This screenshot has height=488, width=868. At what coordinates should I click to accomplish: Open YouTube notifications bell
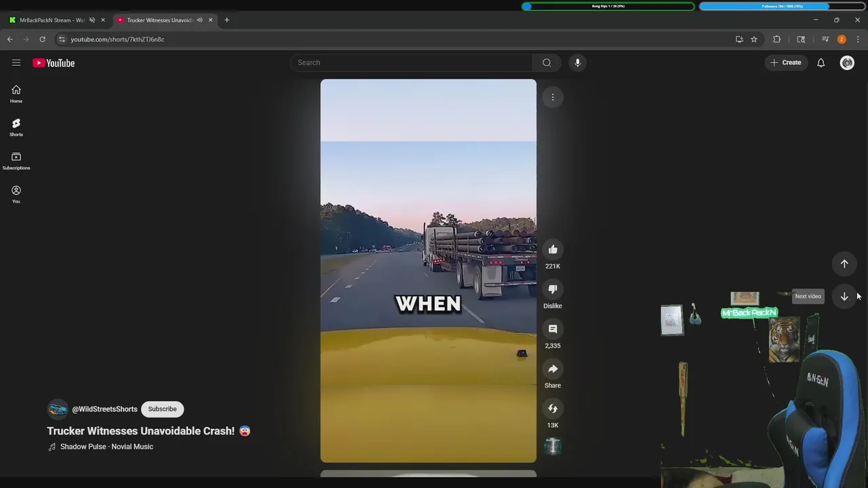click(x=821, y=62)
